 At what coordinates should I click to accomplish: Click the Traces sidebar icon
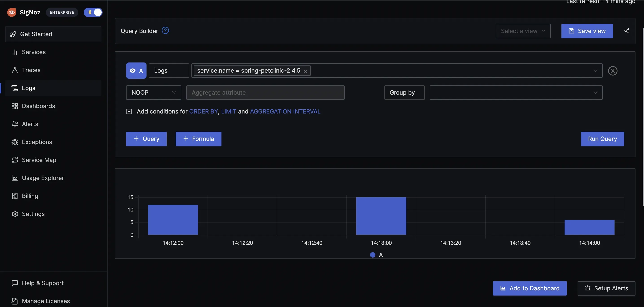[x=15, y=70]
